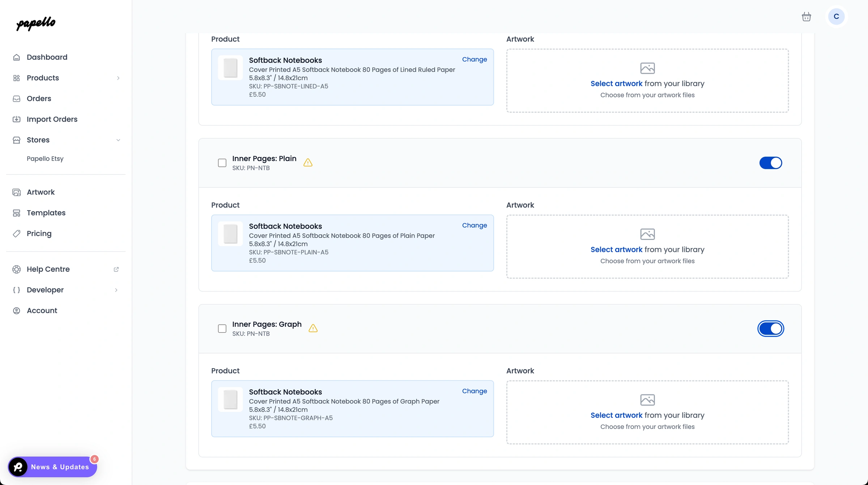Collapse the Stores sidebar section
Viewport: 868px width, 485px height.
click(x=118, y=140)
